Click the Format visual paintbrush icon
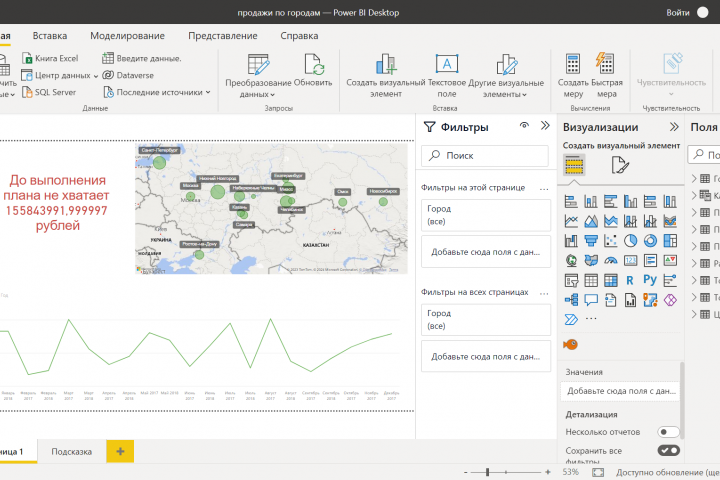The height and width of the screenshot is (480, 720). (x=620, y=165)
